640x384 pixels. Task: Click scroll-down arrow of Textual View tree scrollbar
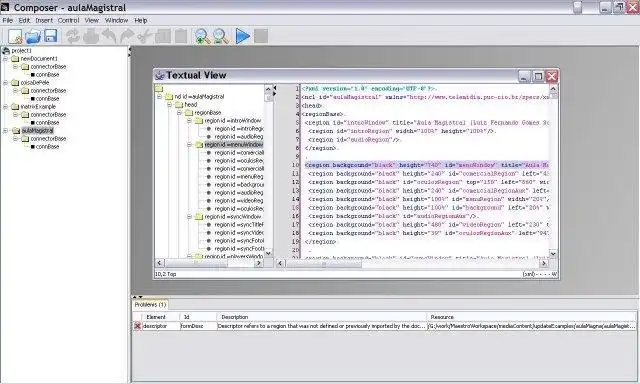pyautogui.click(x=268, y=253)
